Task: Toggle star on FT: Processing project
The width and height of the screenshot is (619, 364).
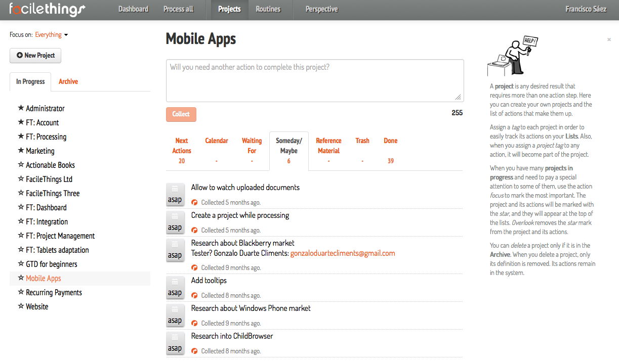Action: coord(21,136)
